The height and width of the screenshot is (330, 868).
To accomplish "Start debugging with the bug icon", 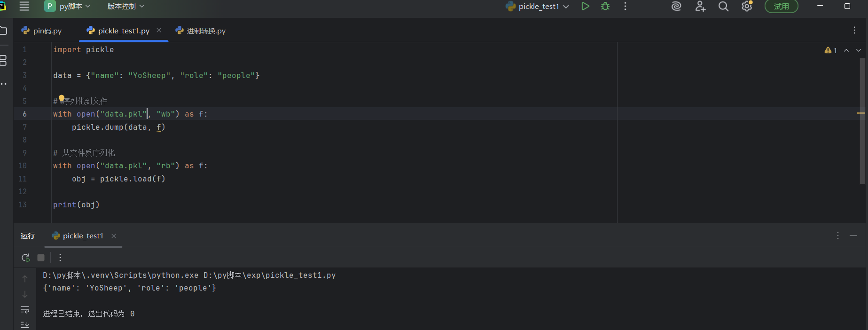I will [605, 7].
